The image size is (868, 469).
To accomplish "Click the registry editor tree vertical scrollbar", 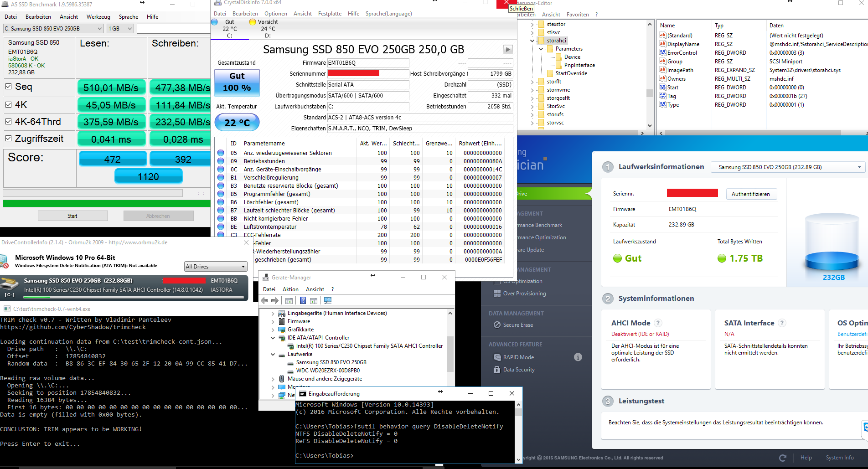I will tap(649, 75).
